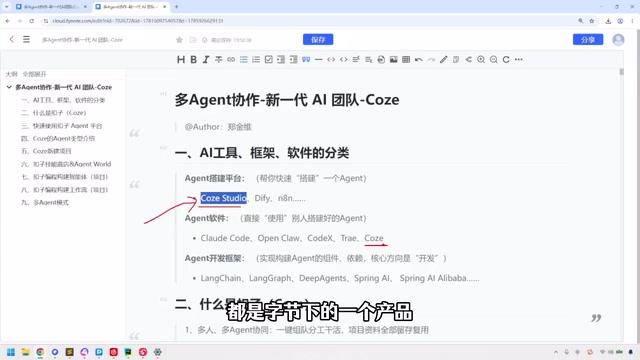Image resolution: width=640 pixels, height=360 pixels.
Task: Redo the last undone edit
Action: click(431, 60)
